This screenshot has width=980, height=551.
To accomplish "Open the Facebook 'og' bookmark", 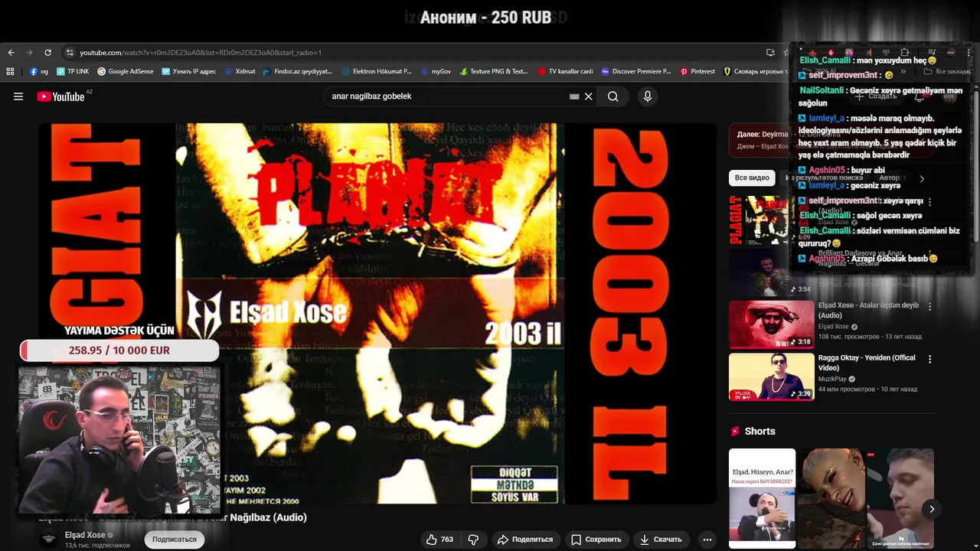I will 39,71.
